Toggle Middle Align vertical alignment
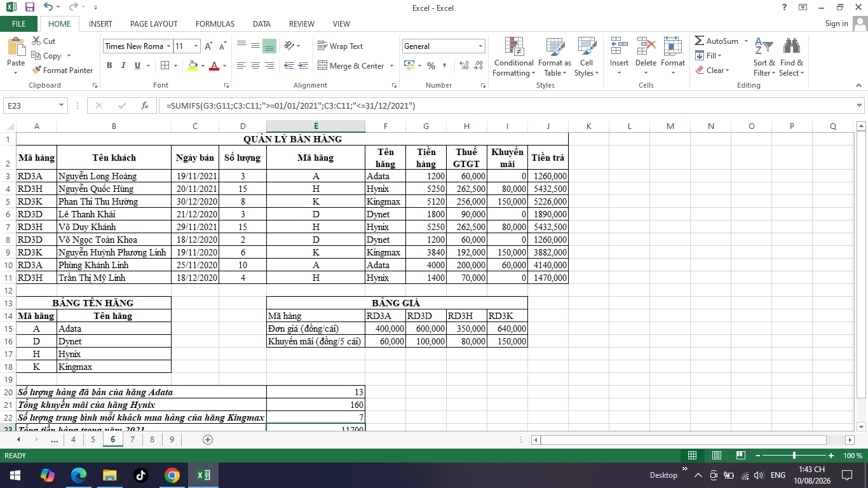The height and width of the screenshot is (488, 868). [x=255, y=46]
